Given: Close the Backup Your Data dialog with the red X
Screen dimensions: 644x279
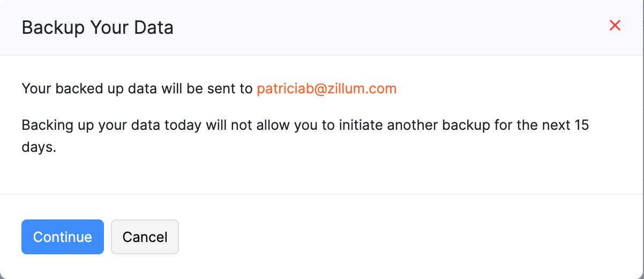Looking at the screenshot, I should [x=615, y=25].
